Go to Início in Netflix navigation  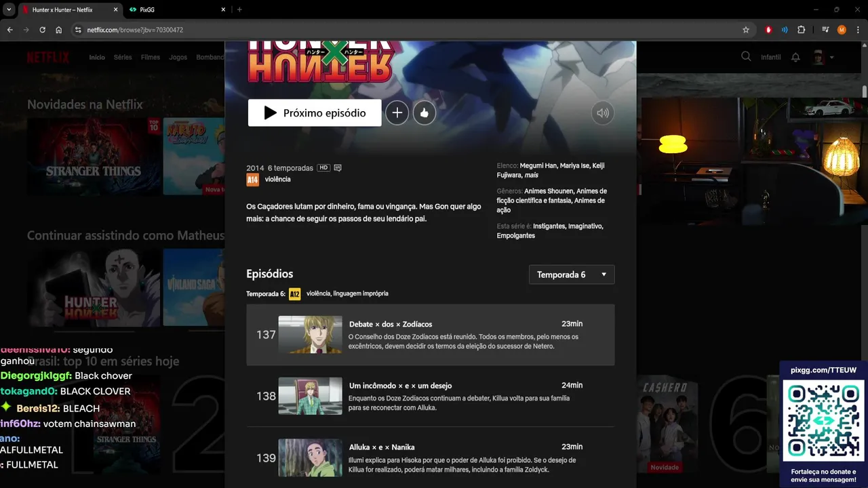coord(97,58)
